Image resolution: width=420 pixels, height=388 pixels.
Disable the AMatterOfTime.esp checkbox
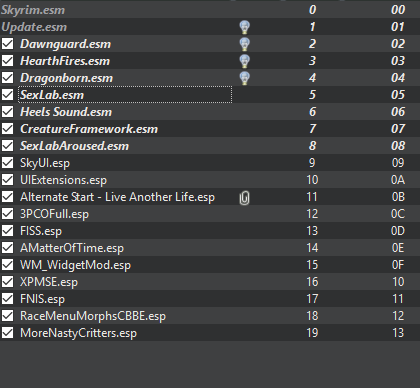pos(8,248)
